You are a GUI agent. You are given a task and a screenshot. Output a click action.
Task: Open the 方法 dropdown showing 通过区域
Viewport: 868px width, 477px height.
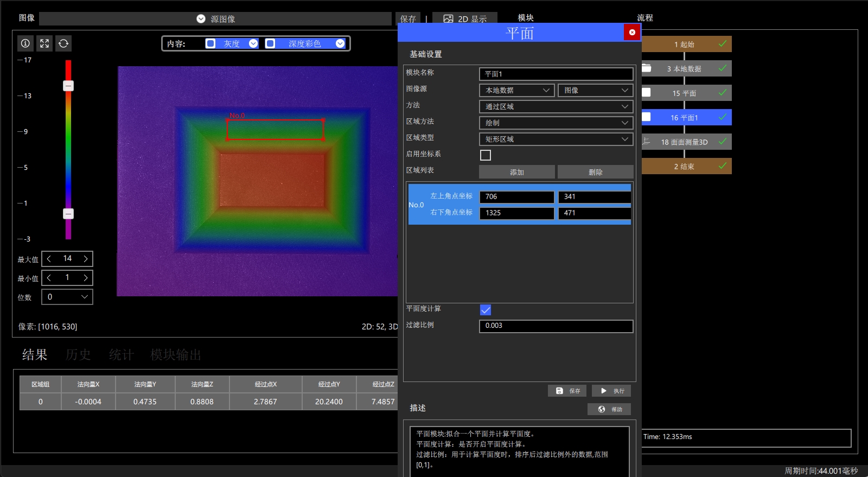(x=556, y=106)
